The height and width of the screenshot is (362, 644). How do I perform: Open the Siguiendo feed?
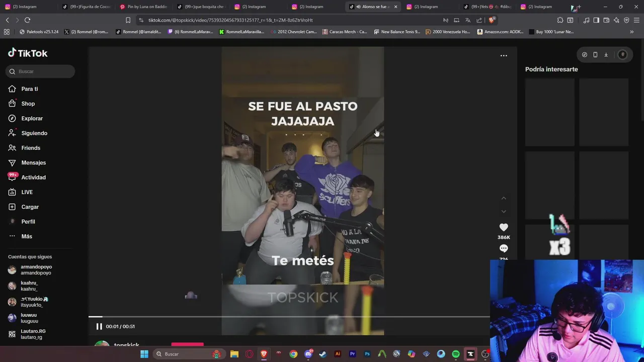(28, 133)
